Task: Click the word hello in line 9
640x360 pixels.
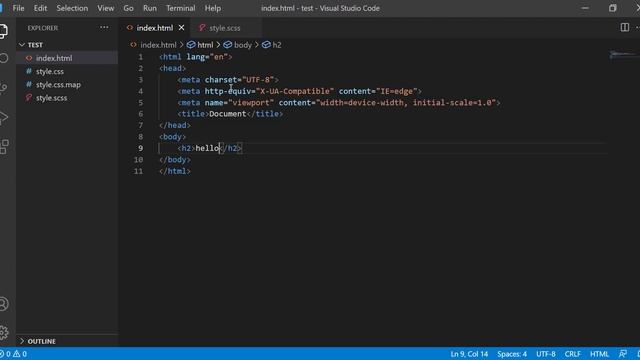Action: (207, 148)
